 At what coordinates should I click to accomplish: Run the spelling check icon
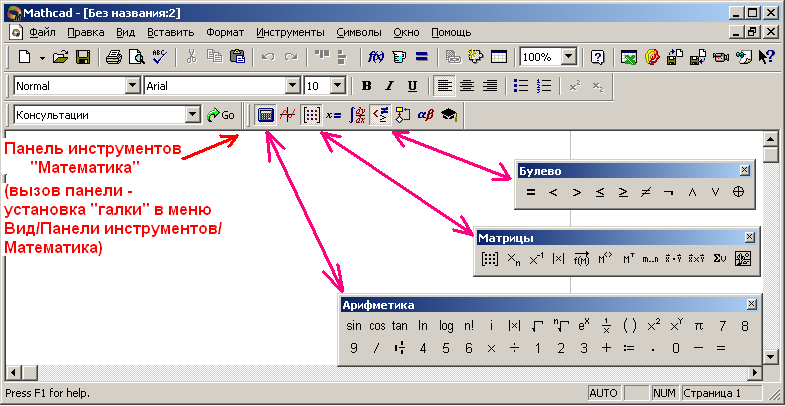point(160,57)
